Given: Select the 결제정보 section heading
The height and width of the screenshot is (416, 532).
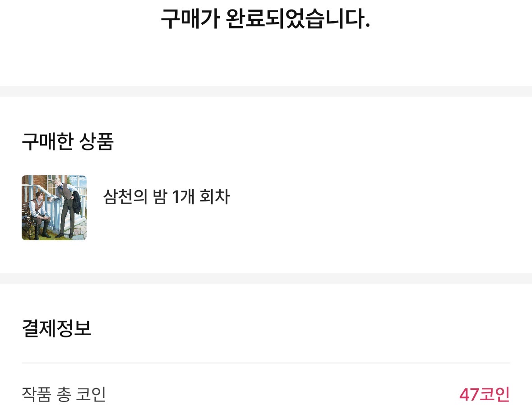Looking at the screenshot, I should 56,328.
